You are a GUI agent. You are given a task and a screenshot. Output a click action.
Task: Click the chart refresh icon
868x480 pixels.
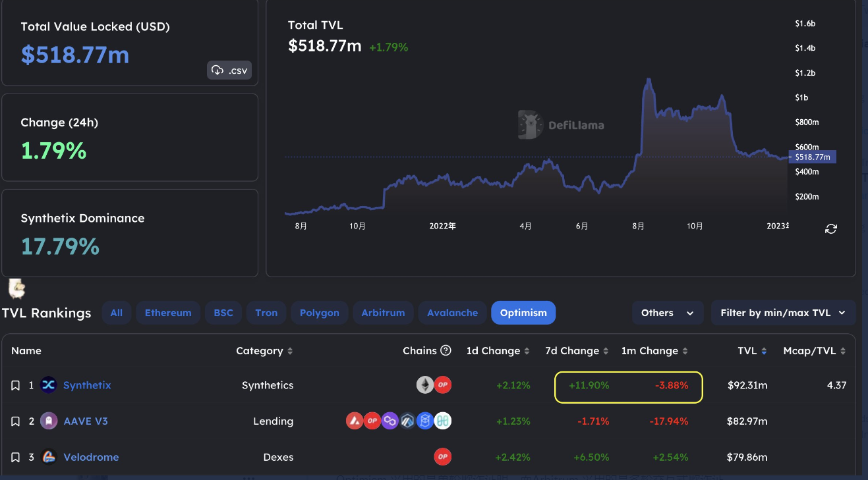[x=831, y=228]
